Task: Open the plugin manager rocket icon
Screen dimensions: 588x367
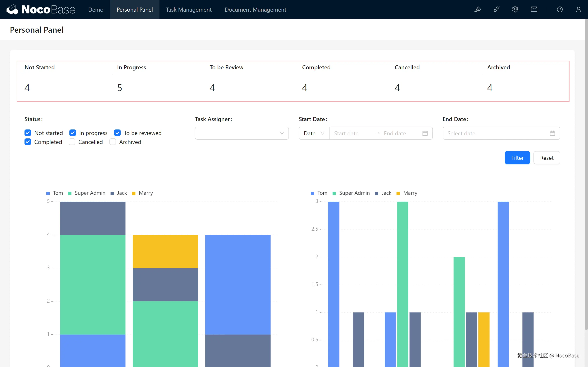Action: pos(496,9)
